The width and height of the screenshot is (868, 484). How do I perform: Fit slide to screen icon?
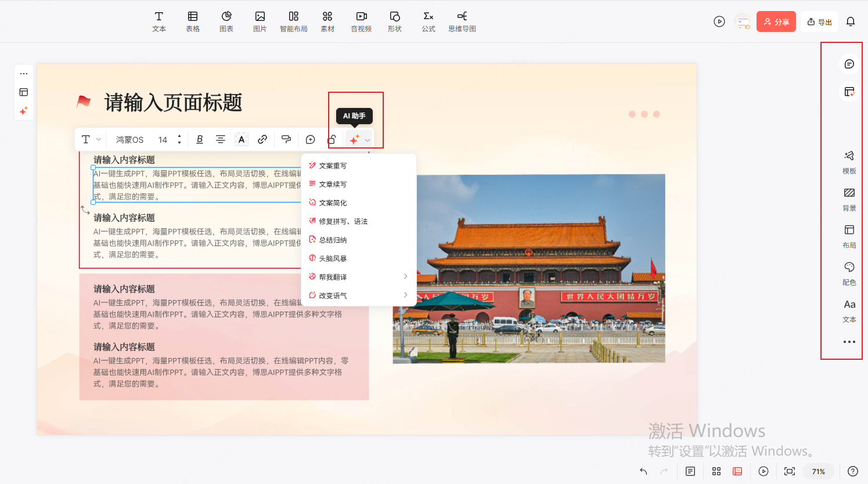790,471
